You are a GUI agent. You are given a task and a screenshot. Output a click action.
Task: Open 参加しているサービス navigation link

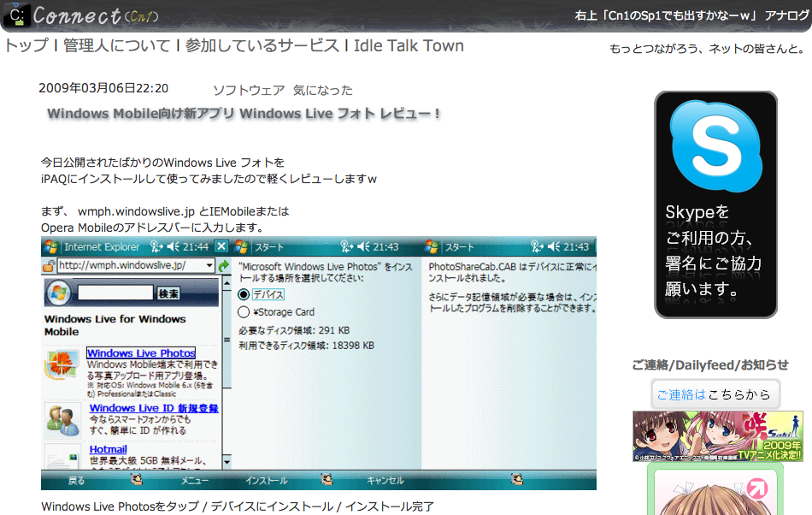[x=262, y=46]
